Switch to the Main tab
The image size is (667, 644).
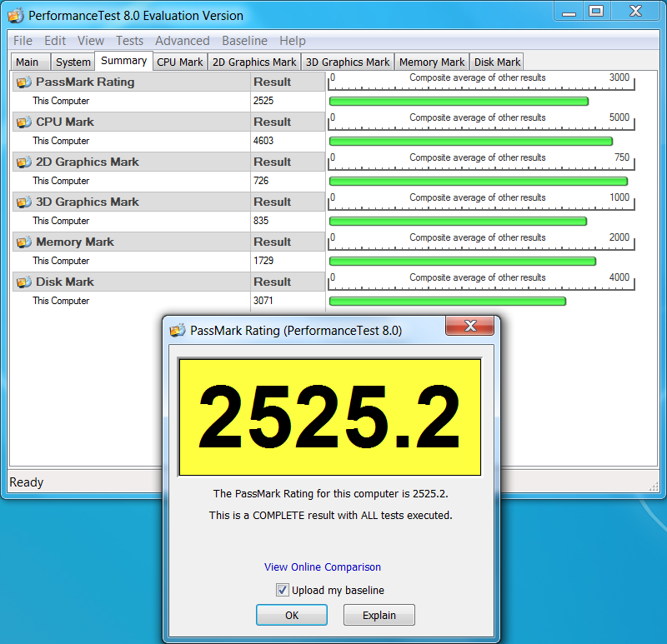click(x=30, y=62)
